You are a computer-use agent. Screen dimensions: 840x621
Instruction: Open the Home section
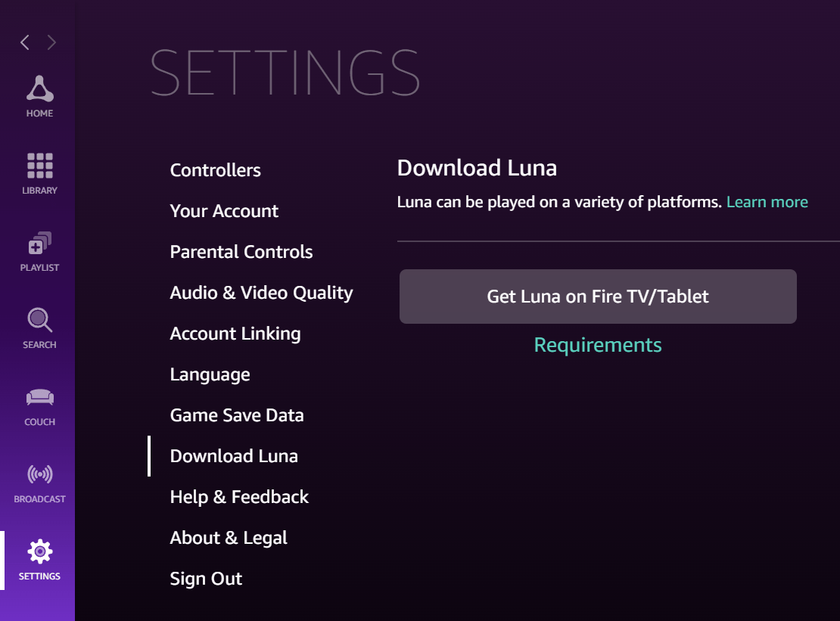coord(39,95)
